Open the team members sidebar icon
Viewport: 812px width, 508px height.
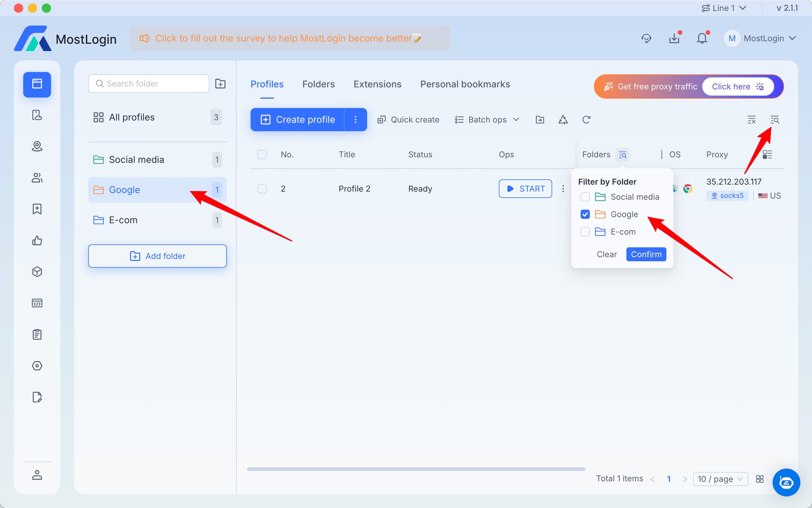pyautogui.click(x=37, y=178)
